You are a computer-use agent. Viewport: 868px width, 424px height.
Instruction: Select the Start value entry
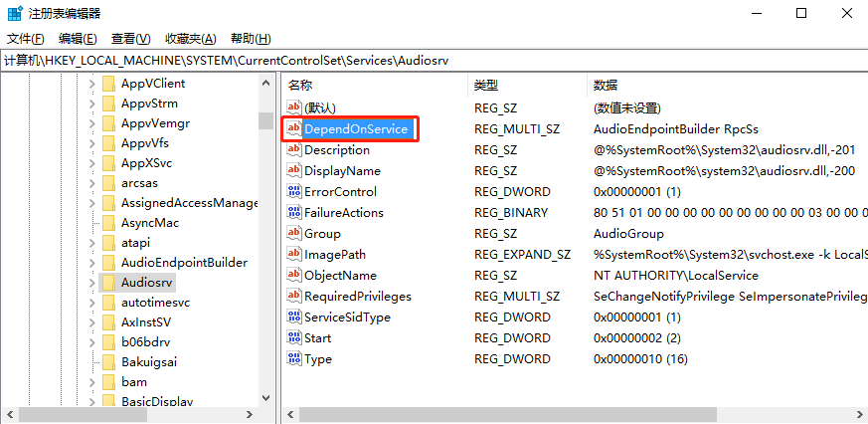[318, 337]
